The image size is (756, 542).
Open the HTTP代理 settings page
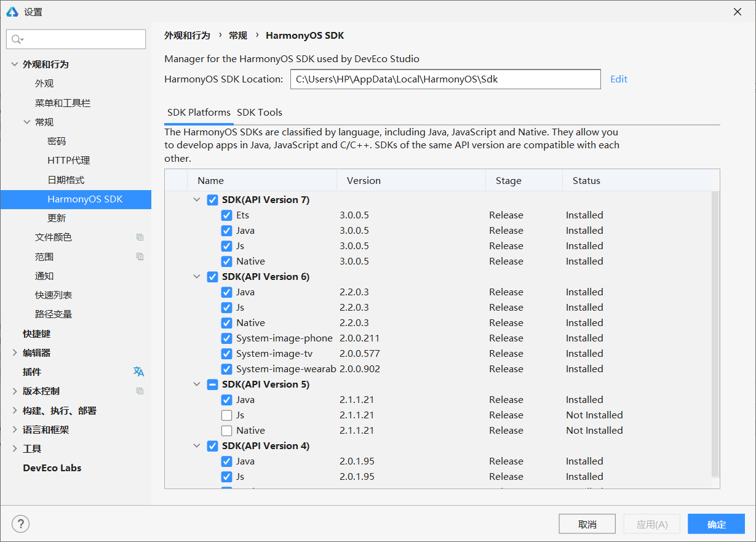click(x=68, y=160)
